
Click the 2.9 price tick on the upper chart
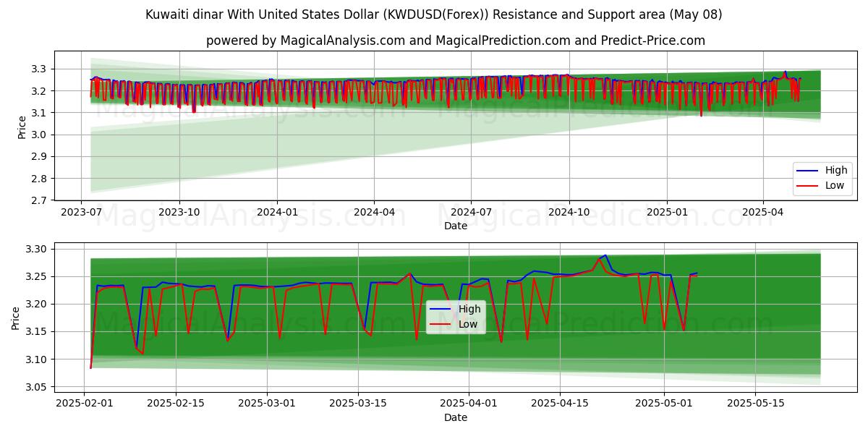click(x=41, y=156)
